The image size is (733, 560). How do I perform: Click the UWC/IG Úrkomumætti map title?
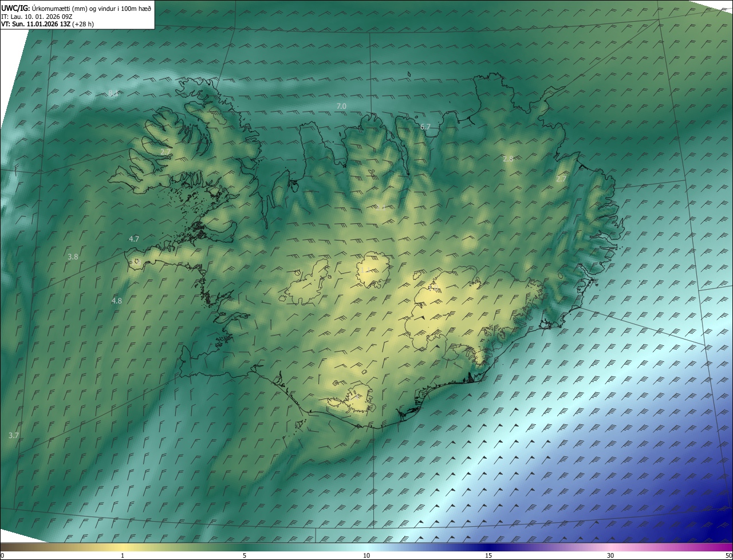point(76,7)
